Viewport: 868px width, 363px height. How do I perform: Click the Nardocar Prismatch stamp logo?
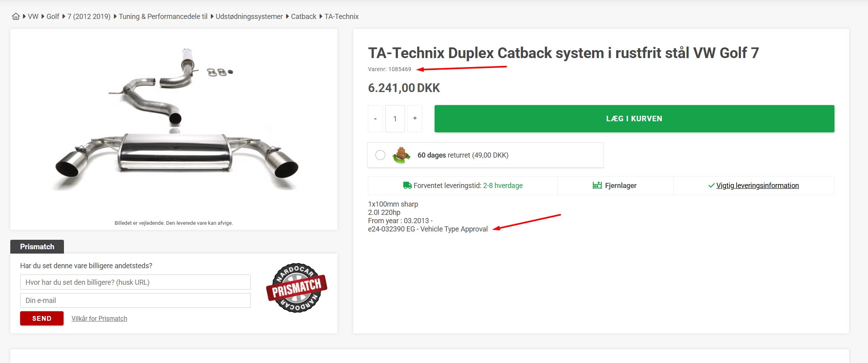tap(296, 288)
